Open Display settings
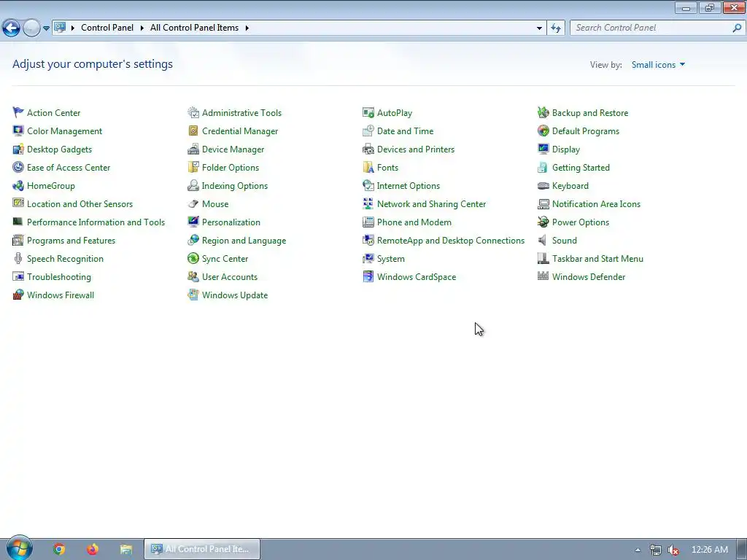The height and width of the screenshot is (560, 747). point(566,149)
